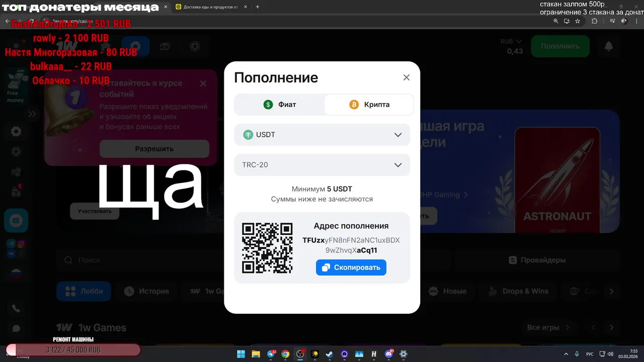This screenshot has height=362, width=644.
Task: Close the Пополнение dialog with the X
Action: (407, 77)
